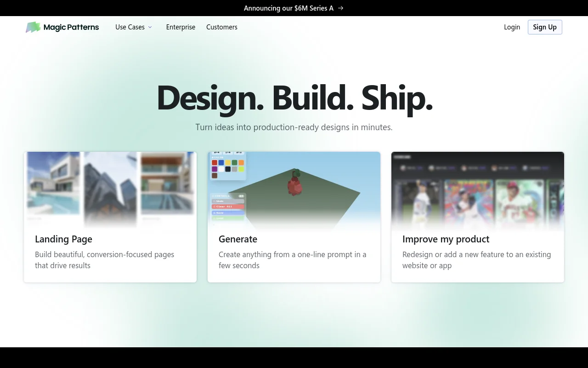Choose the Generate card heading
The height and width of the screenshot is (368, 588).
[237, 239]
